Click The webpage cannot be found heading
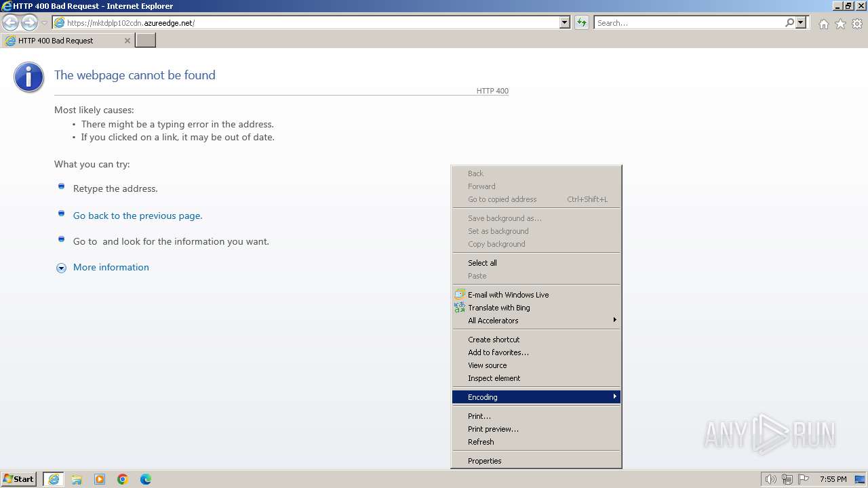Image resolution: width=868 pixels, height=488 pixels. click(135, 75)
